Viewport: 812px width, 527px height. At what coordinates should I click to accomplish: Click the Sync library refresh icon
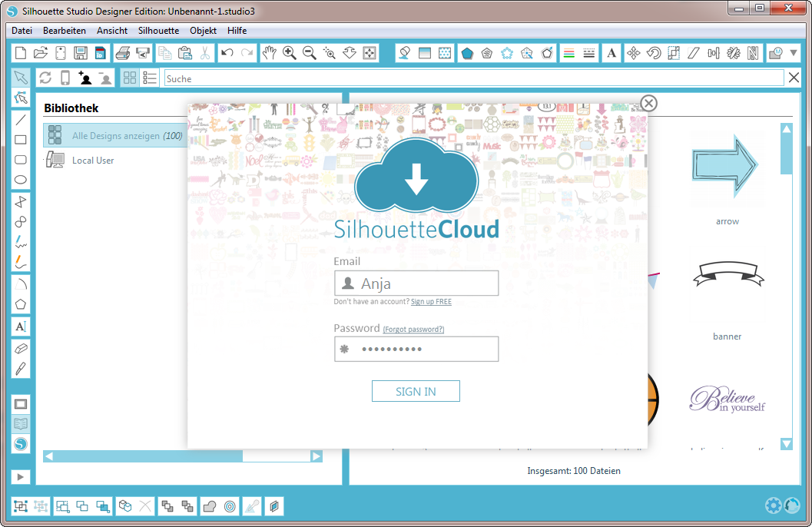[x=45, y=78]
